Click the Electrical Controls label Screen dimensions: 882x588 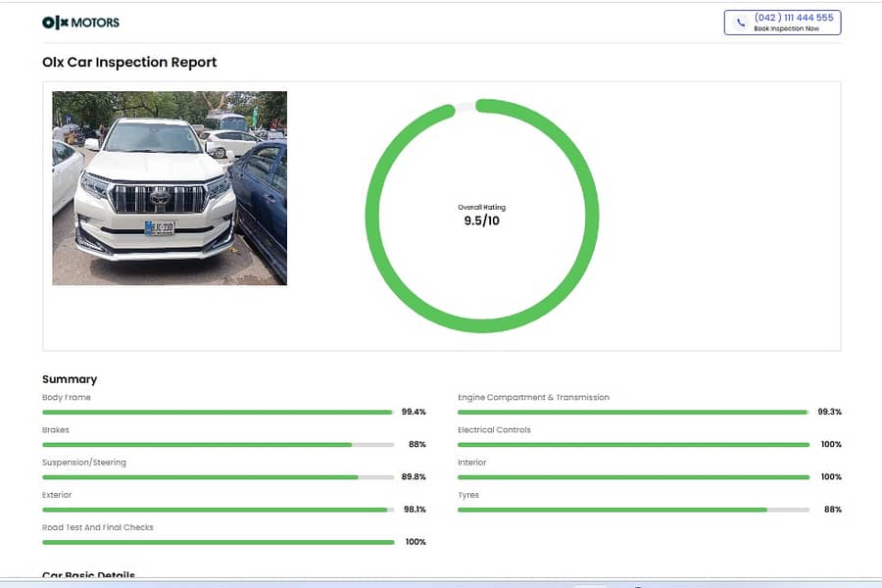click(495, 430)
